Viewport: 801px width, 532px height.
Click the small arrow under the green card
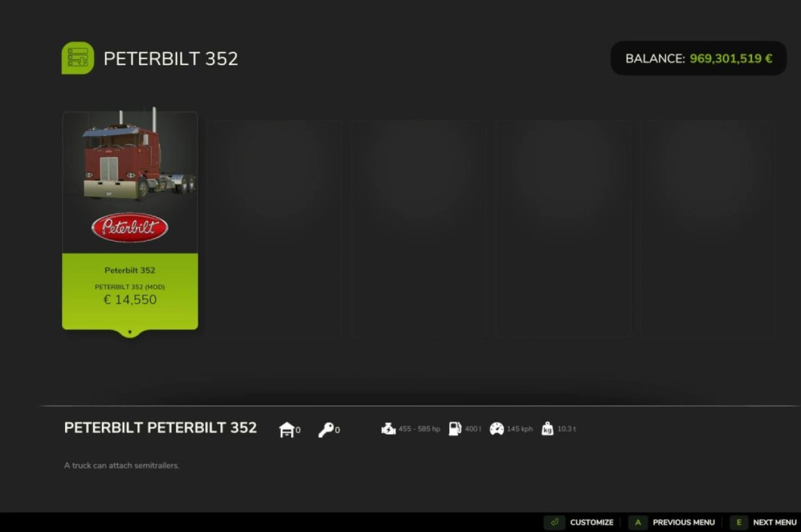130,332
